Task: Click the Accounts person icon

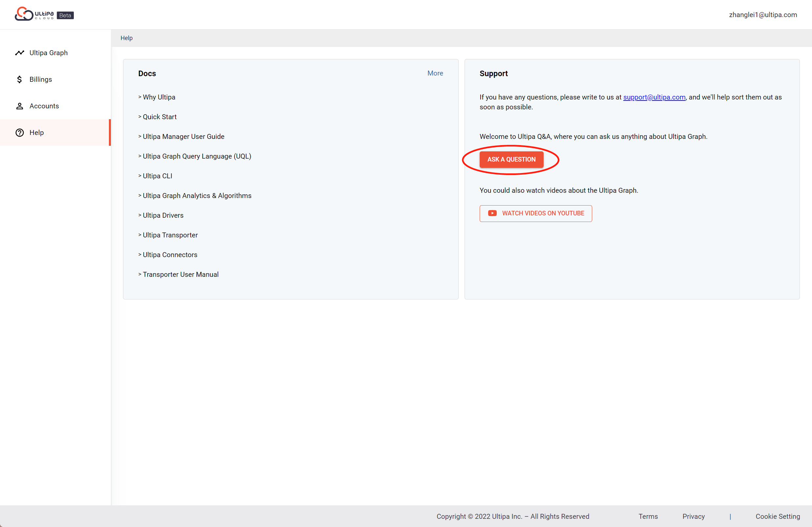Action: point(19,106)
